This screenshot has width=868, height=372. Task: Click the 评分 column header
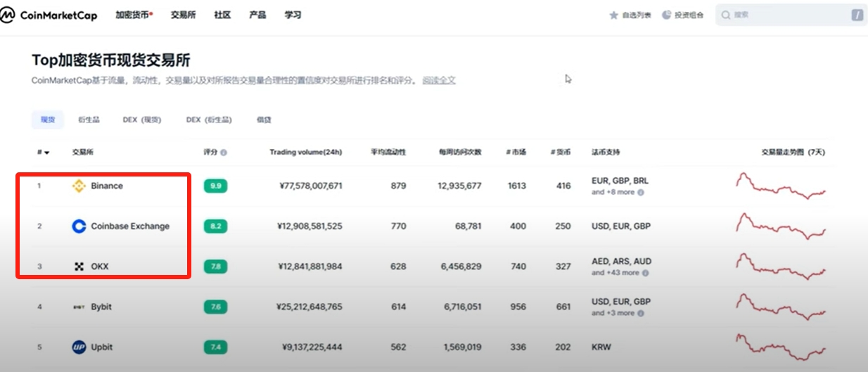coord(210,153)
